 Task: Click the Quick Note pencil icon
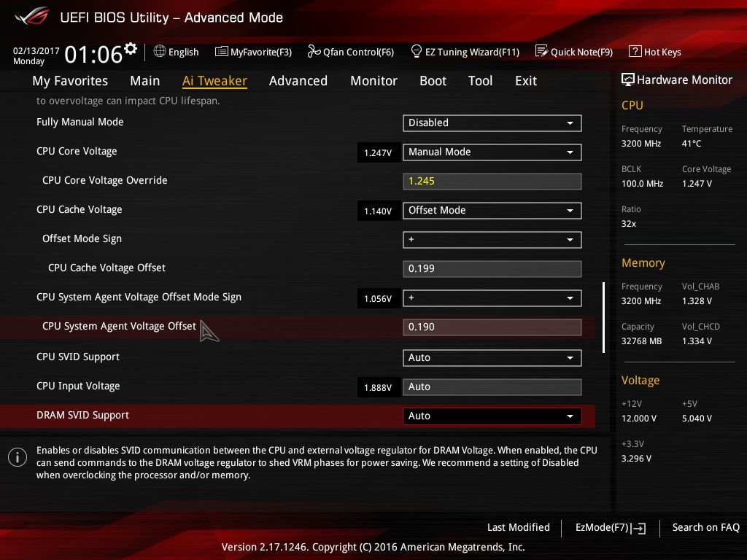click(541, 51)
